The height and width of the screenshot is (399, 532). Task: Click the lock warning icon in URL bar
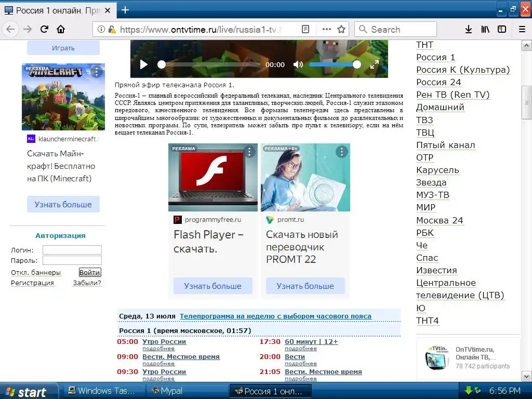point(112,30)
